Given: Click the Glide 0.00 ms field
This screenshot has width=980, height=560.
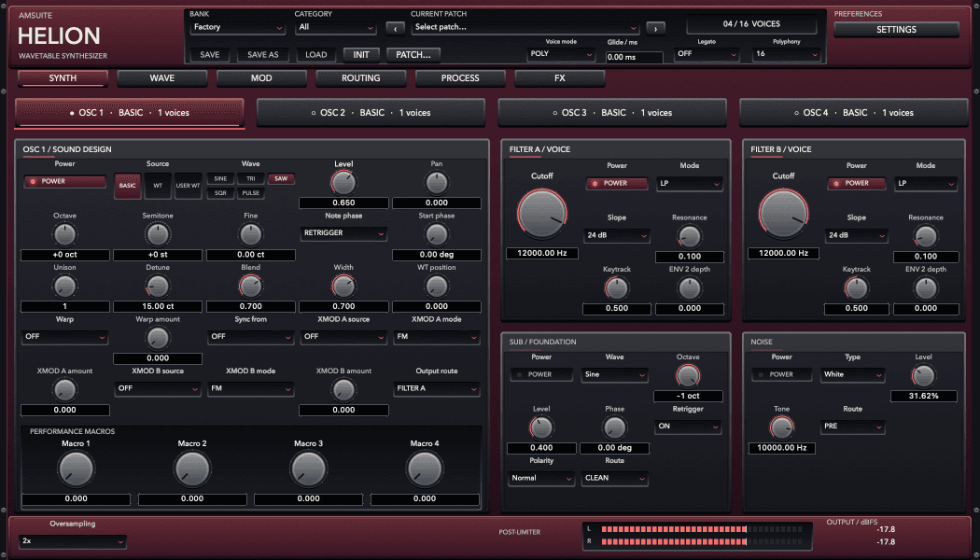Looking at the screenshot, I should (x=635, y=58).
